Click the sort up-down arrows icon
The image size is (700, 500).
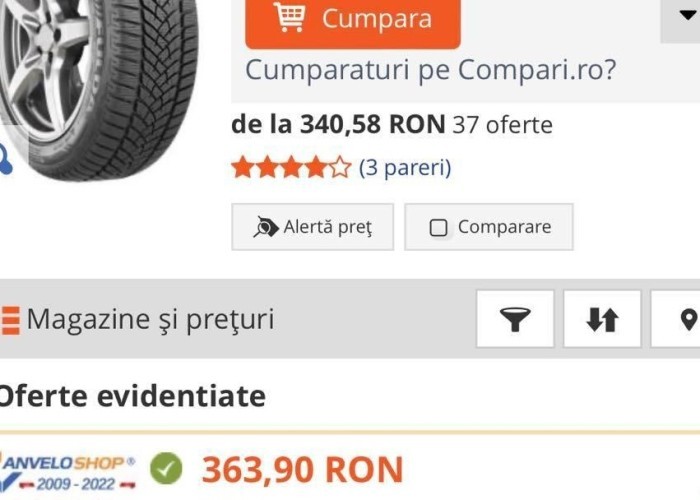pyautogui.click(x=602, y=319)
